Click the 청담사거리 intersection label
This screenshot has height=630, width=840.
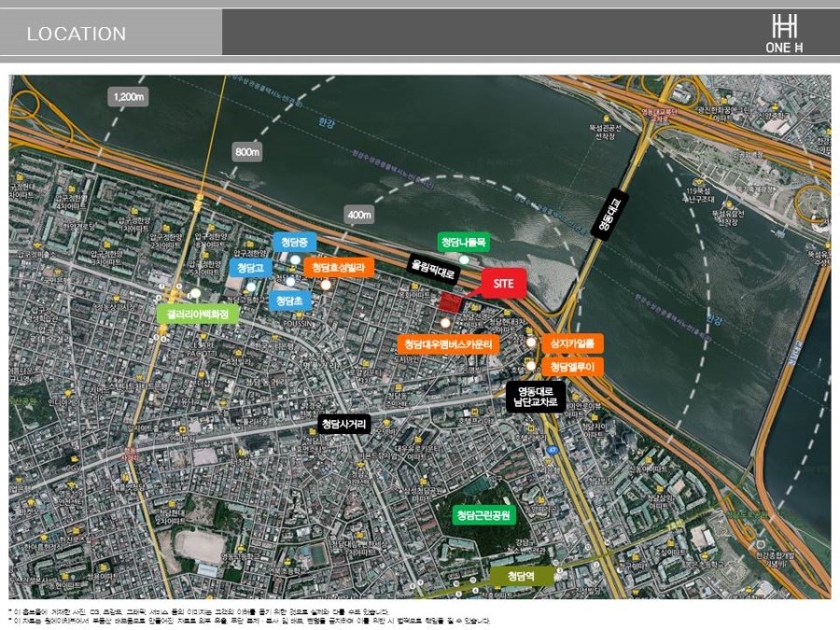[x=343, y=425]
